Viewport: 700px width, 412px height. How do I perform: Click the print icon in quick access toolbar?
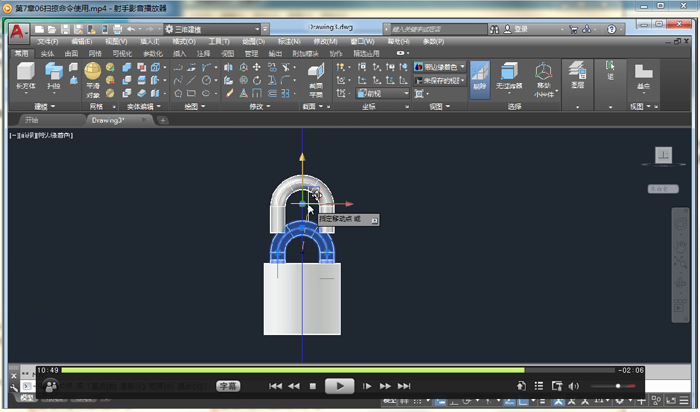click(x=118, y=29)
